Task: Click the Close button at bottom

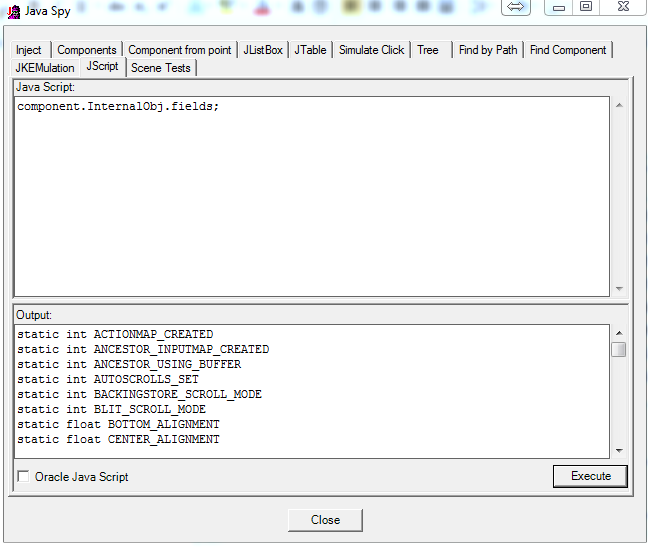Action: coord(325,520)
